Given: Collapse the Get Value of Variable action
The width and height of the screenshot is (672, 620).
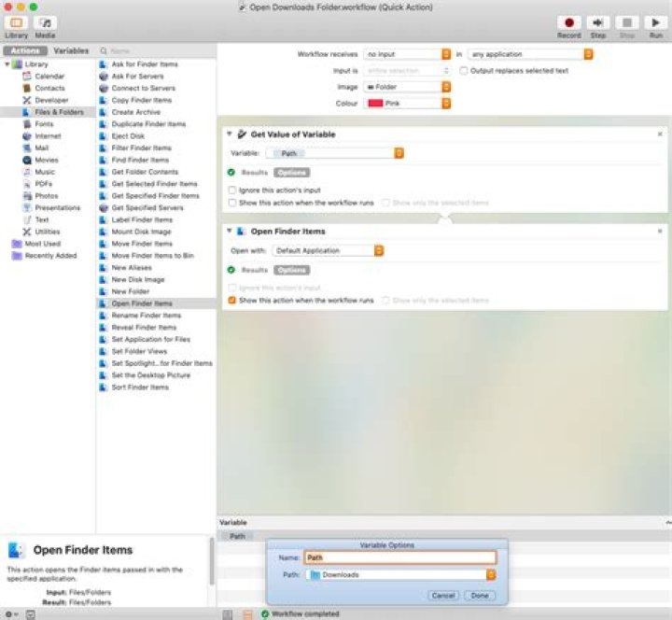Looking at the screenshot, I should [230, 134].
